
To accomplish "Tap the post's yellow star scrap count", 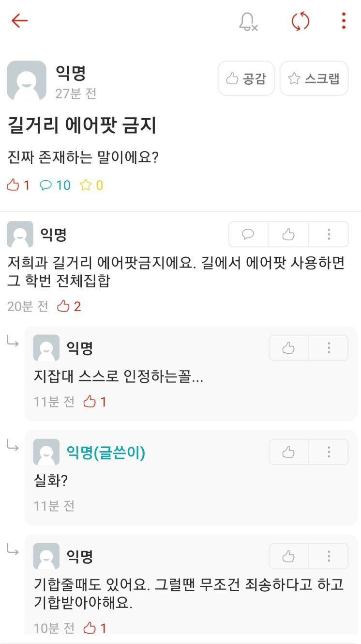I will pyautogui.click(x=91, y=185).
